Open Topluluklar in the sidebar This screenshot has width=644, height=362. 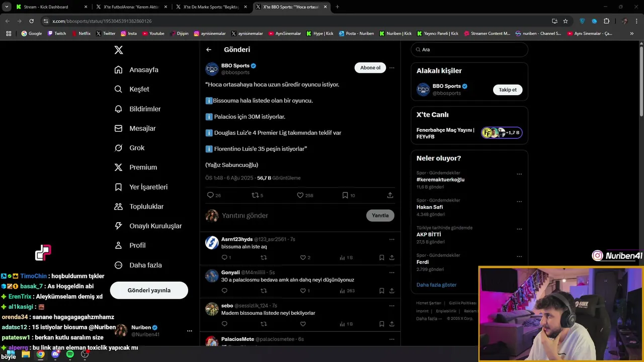(x=139, y=206)
